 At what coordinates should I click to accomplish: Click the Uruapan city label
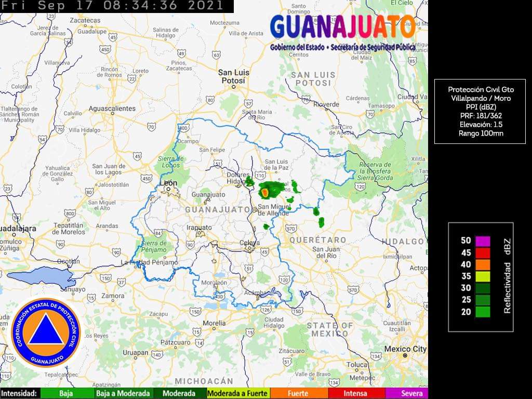[x=136, y=353]
